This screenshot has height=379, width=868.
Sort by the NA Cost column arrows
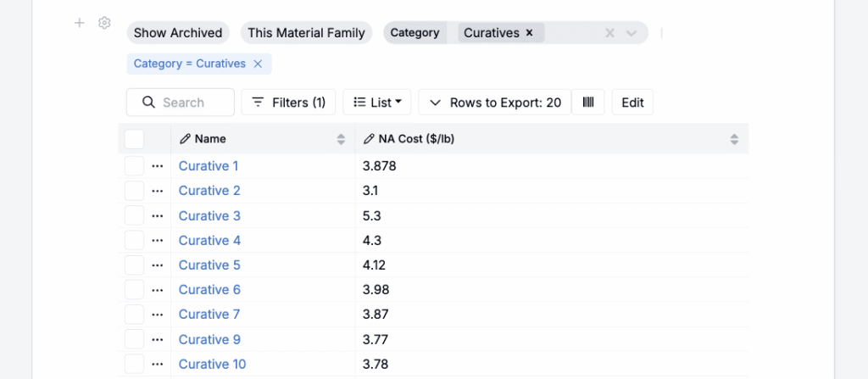click(734, 139)
